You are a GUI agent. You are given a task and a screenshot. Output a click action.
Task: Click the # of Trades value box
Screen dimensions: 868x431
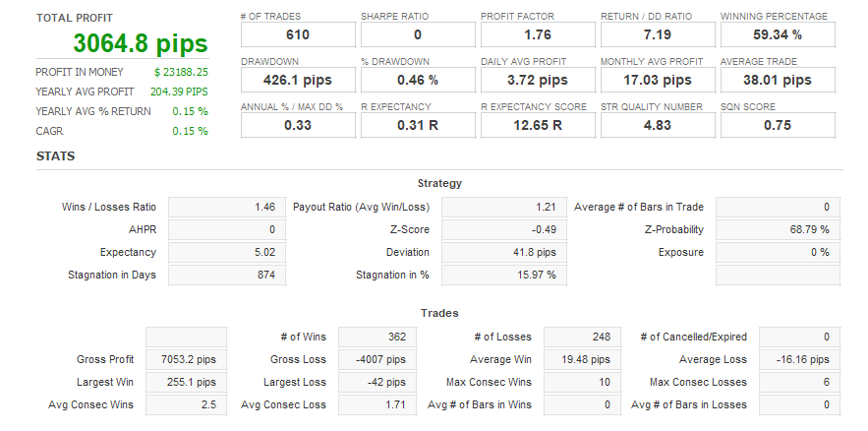pos(298,35)
